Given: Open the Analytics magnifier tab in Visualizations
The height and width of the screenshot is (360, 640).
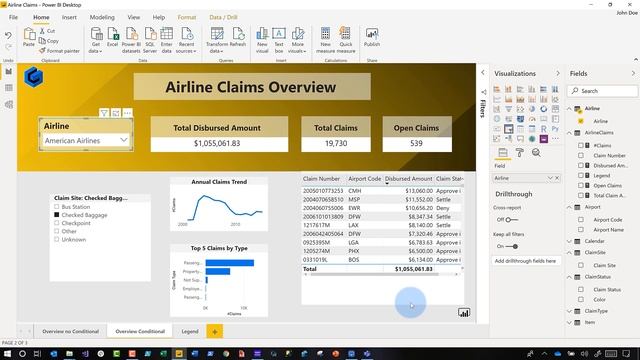Looking at the screenshot, I should pyautogui.click(x=536, y=153).
